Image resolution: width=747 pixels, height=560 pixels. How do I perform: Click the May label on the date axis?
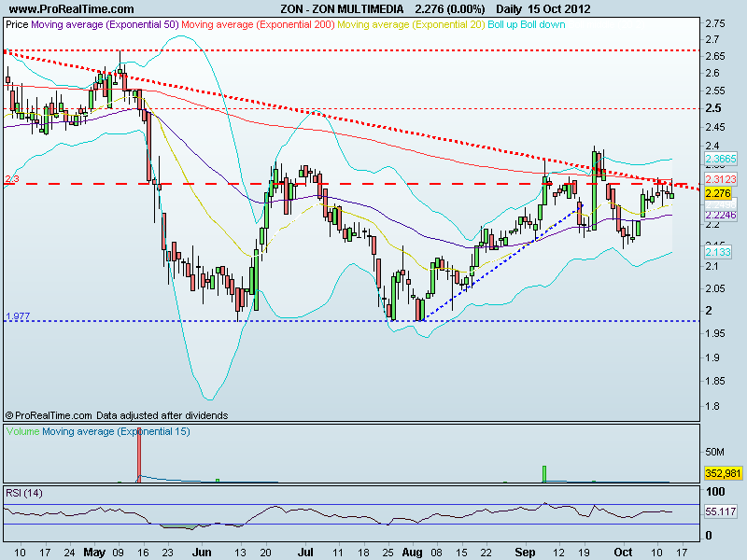[94, 553]
